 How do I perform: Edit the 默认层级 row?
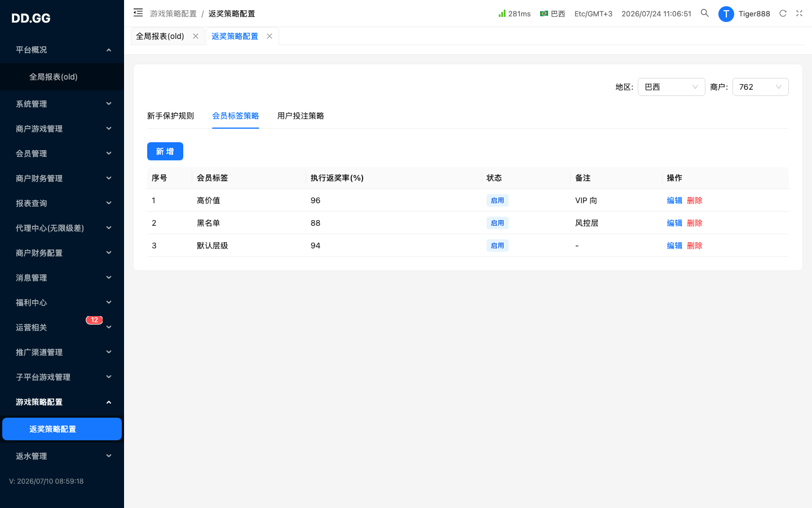pyautogui.click(x=674, y=246)
